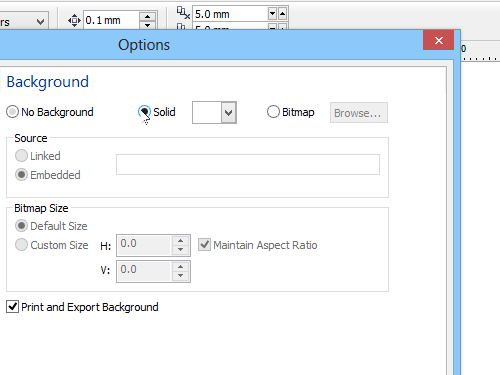
Task: Close the Options dialog
Action: point(438,40)
